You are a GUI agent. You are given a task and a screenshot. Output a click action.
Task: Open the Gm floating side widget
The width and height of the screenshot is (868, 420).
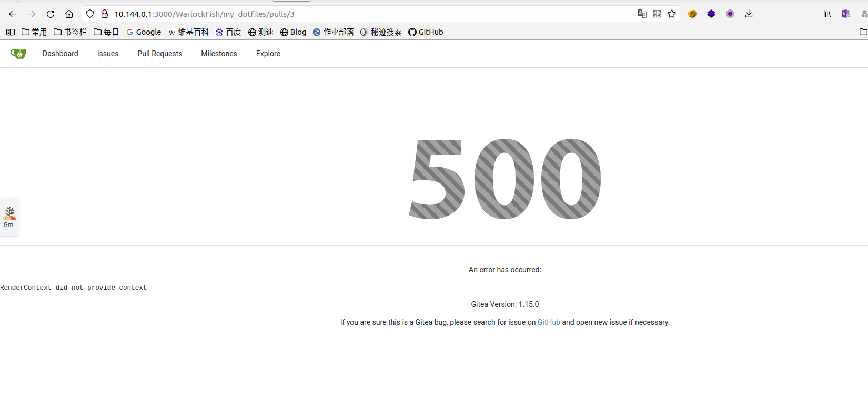[9, 217]
